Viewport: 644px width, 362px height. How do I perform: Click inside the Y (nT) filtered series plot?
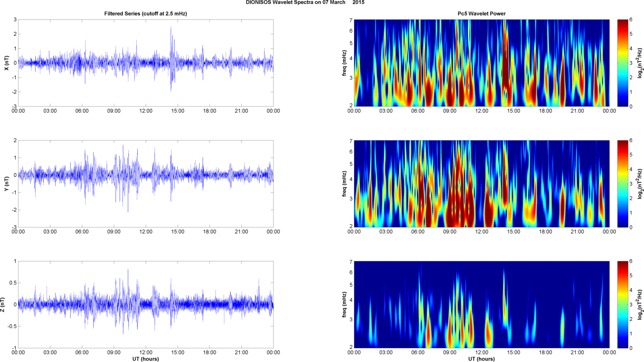point(146,184)
